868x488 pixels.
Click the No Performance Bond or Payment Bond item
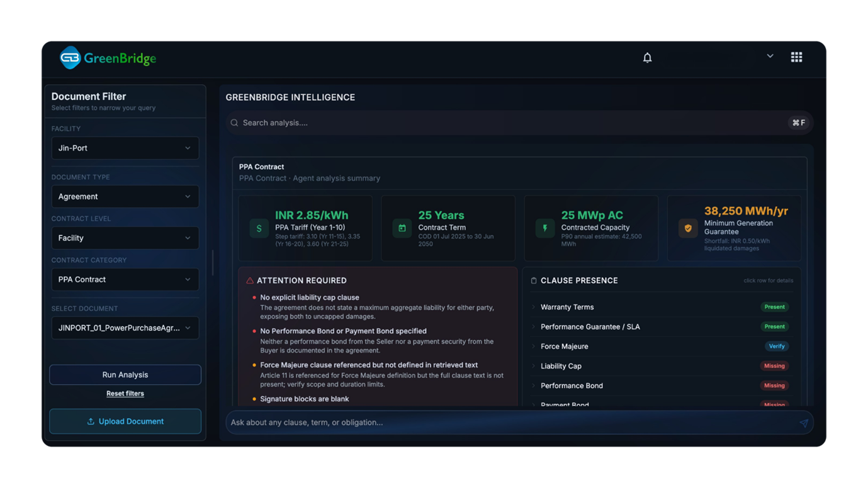pyautogui.click(x=343, y=331)
